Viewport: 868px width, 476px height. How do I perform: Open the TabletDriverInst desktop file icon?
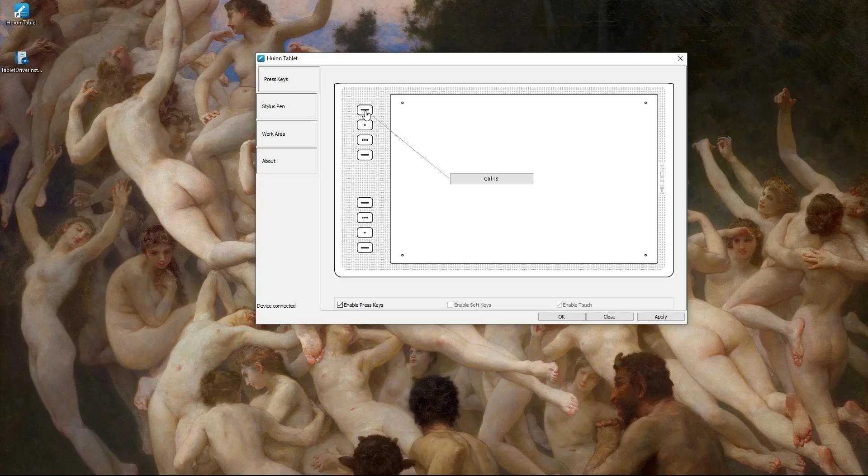(21, 62)
